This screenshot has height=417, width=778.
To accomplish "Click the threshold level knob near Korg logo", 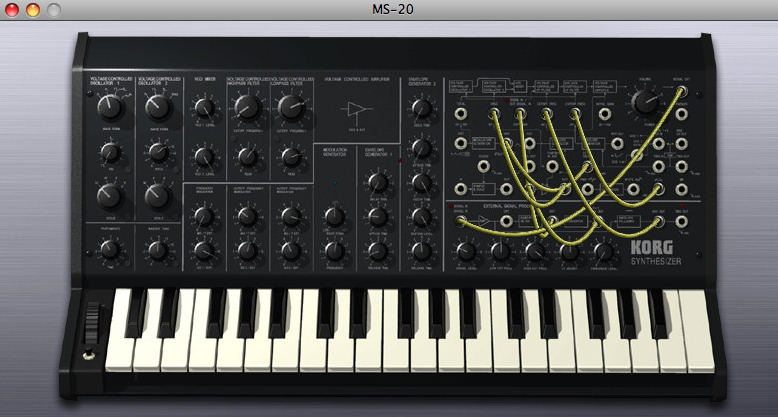I will (602, 250).
